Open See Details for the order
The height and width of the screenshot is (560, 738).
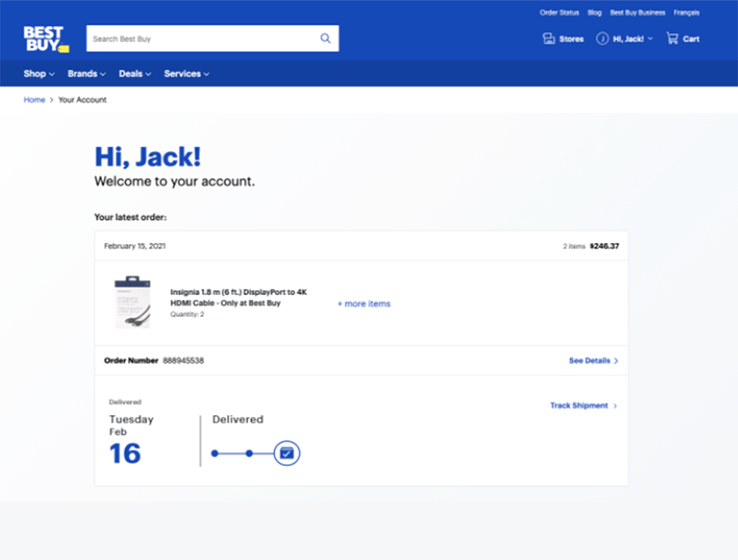tap(594, 361)
